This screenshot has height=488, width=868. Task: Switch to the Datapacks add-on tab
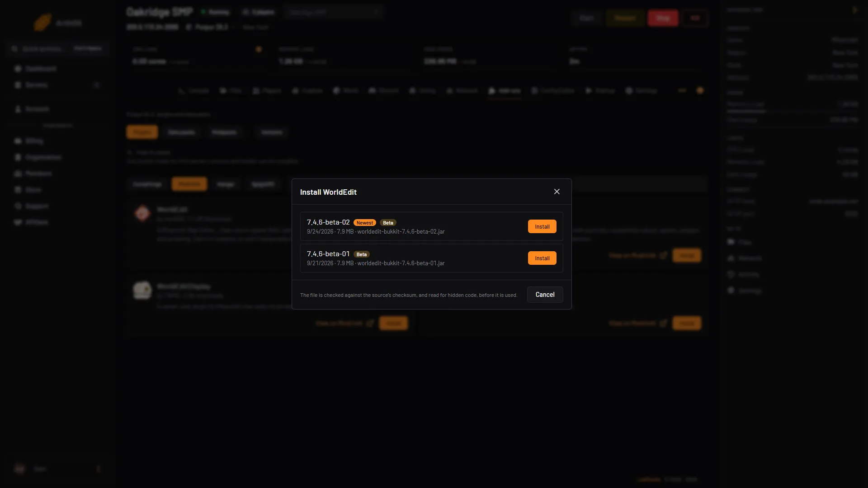(x=181, y=132)
